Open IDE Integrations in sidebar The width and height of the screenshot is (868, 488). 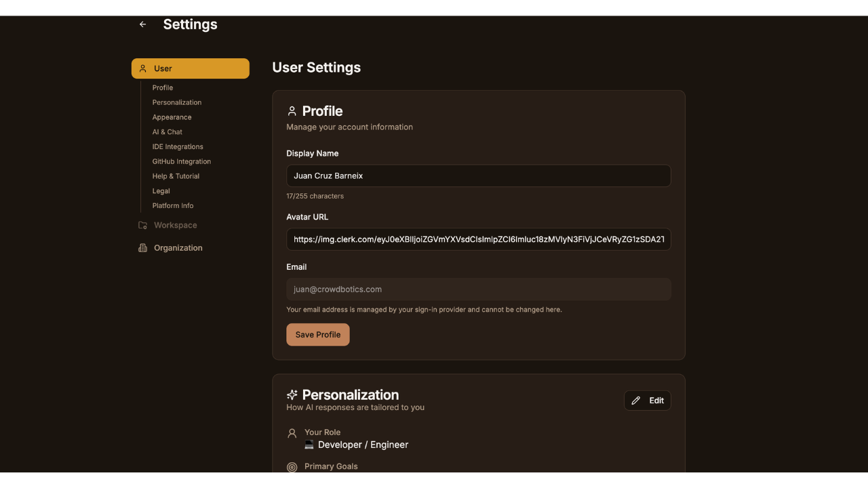click(178, 146)
